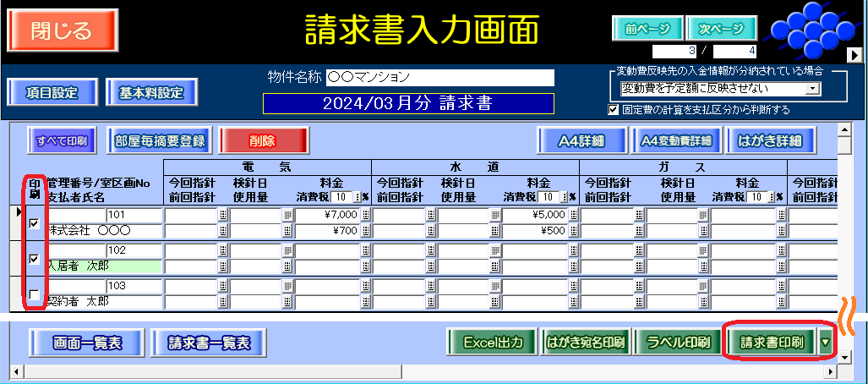Toggle 固定費の計算を支払区分から判断する checkbox

tap(614, 109)
